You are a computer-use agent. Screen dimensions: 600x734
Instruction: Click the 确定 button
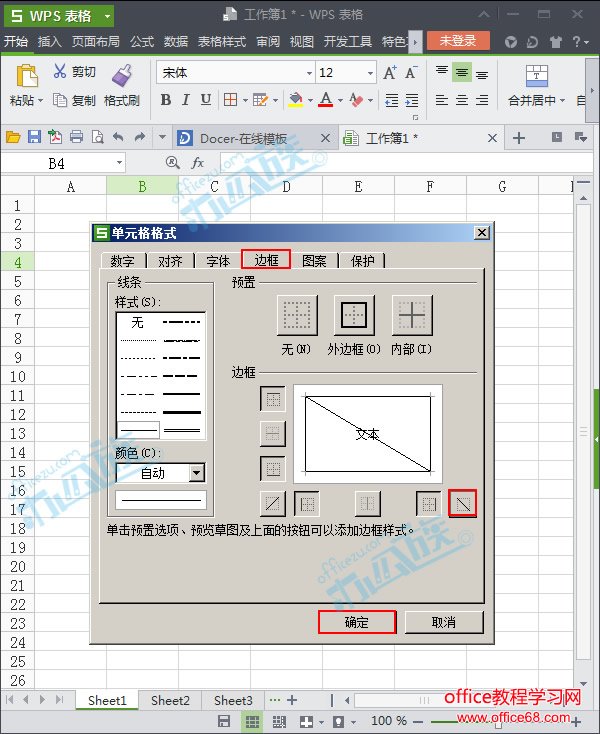[357, 622]
